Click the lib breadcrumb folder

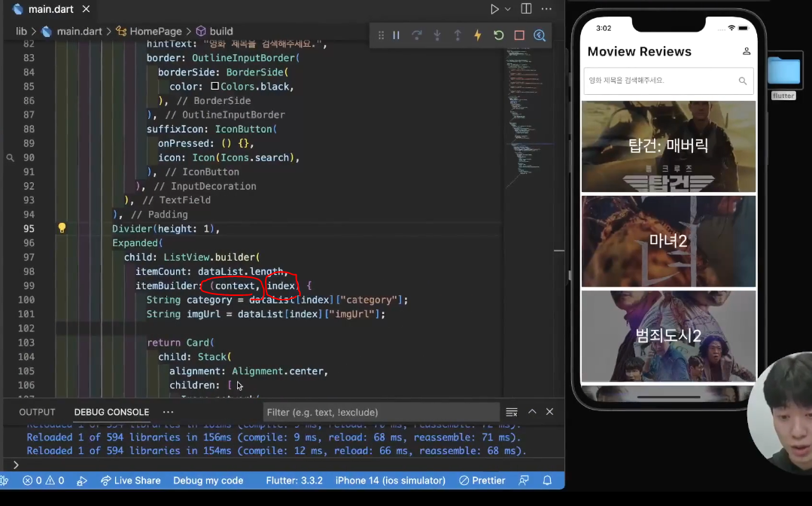pyautogui.click(x=21, y=31)
